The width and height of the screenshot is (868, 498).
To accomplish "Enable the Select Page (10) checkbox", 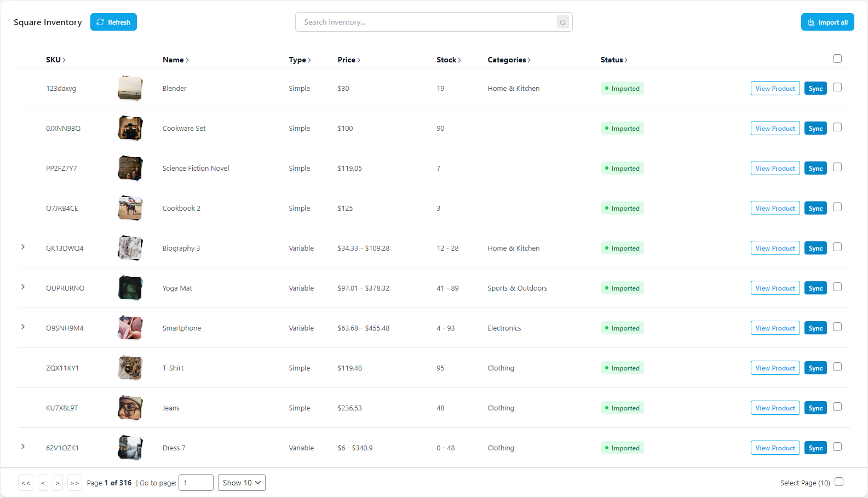I will click(838, 482).
